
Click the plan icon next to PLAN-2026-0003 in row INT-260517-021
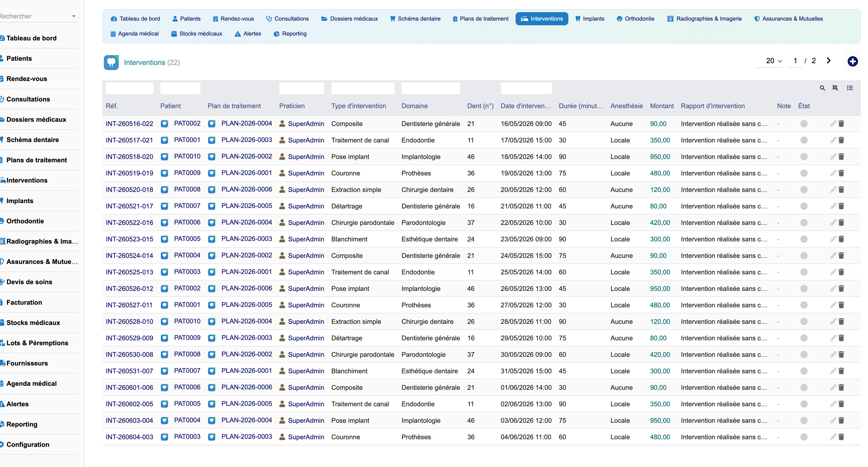coord(212,140)
